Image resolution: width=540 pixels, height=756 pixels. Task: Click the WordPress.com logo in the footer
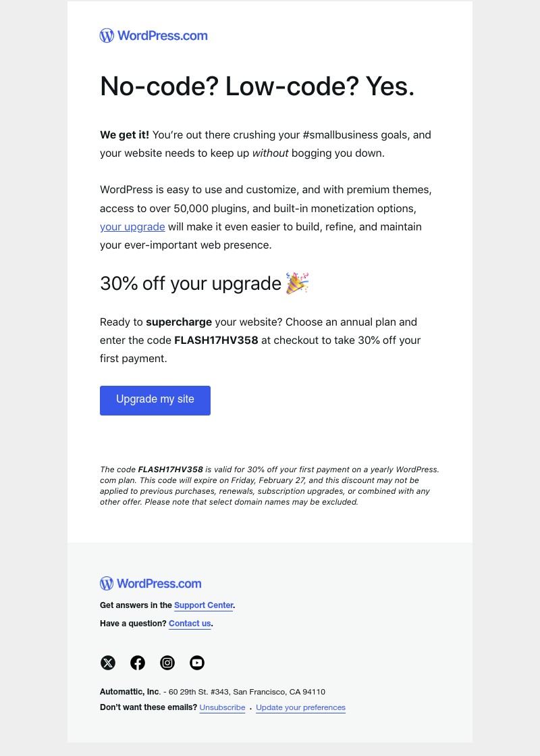click(151, 583)
